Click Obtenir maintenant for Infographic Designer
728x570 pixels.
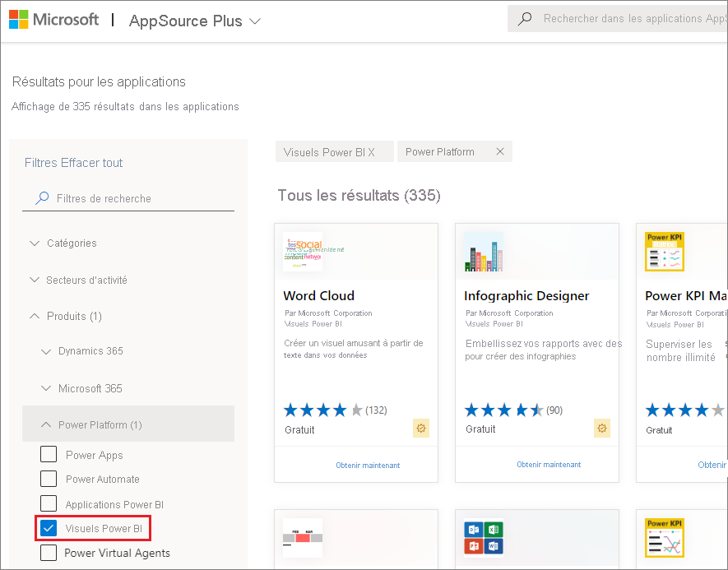coord(549,465)
